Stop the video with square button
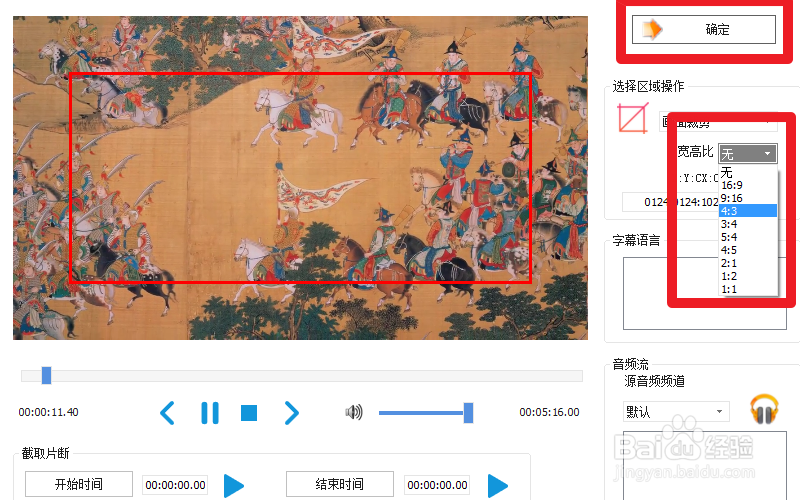This screenshot has height=500, width=800. pyautogui.click(x=249, y=413)
